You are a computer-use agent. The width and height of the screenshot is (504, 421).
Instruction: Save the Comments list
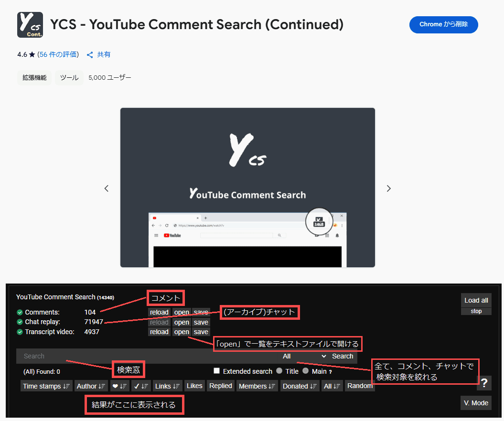click(201, 312)
